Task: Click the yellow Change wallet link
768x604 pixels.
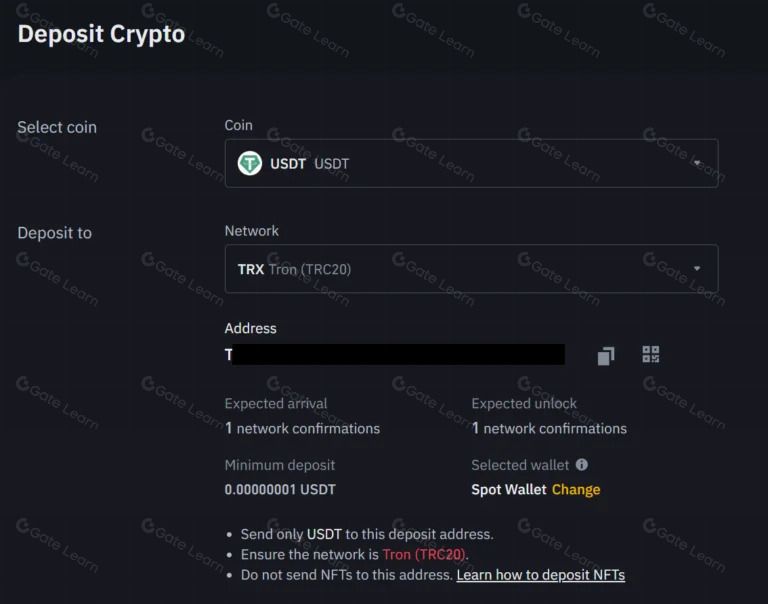Action: (x=576, y=489)
